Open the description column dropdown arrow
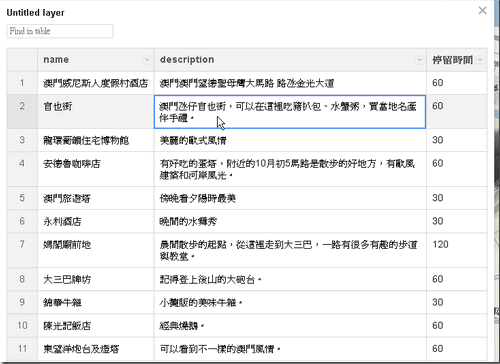Viewport: 500px width, 364px height. pos(419,60)
